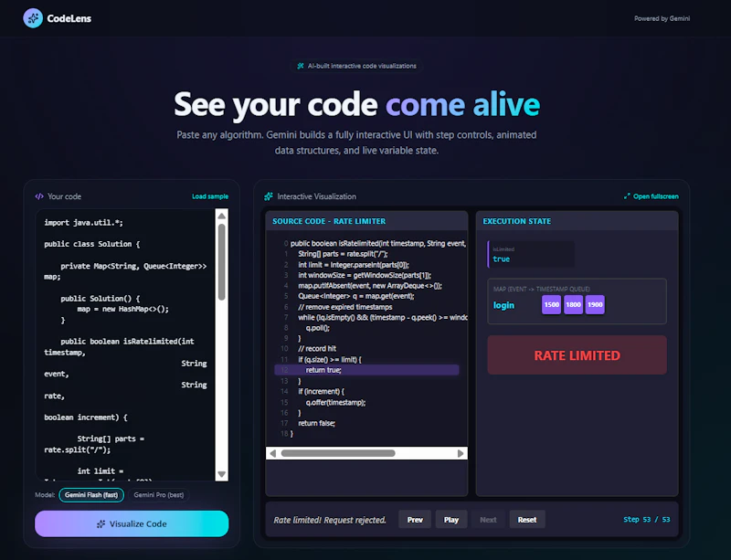Reset the visualization steps

click(x=527, y=520)
